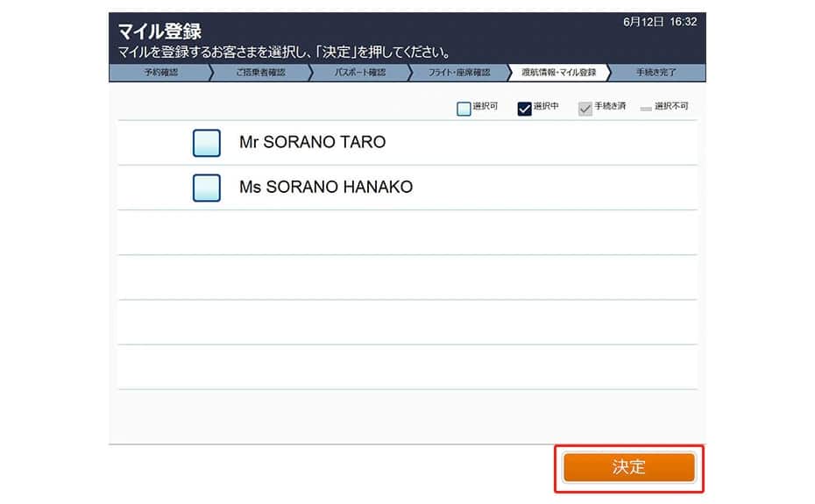Click the マイル登録 page title
Image resolution: width=815 pixels, height=504 pixels.
click(x=159, y=32)
